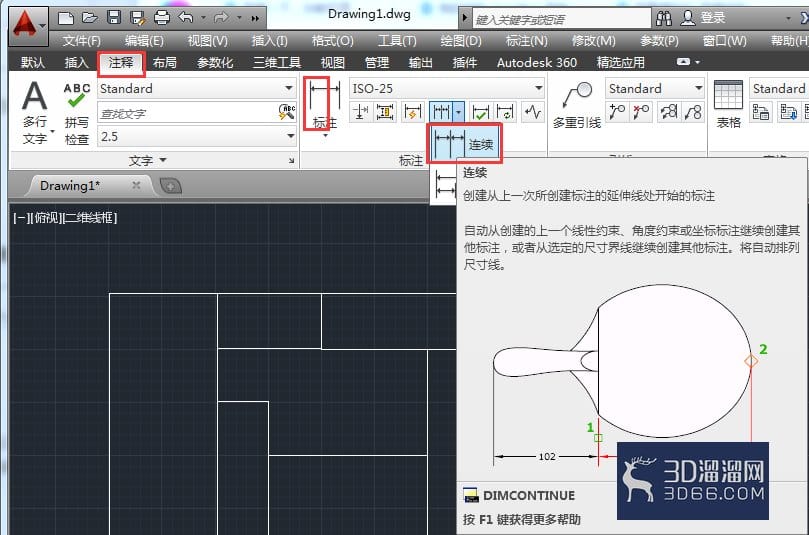Click the continue dimension split button icon
The height and width of the screenshot is (535, 809).
441,111
